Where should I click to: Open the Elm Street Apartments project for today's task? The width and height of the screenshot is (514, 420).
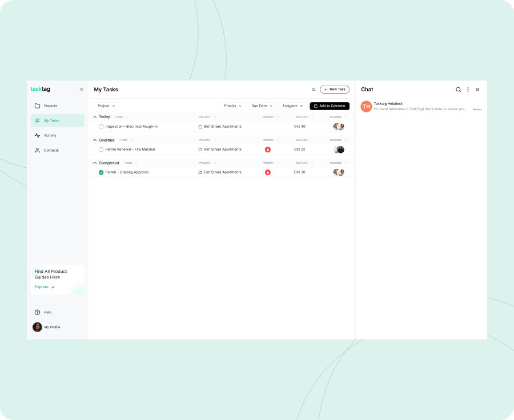pos(222,127)
